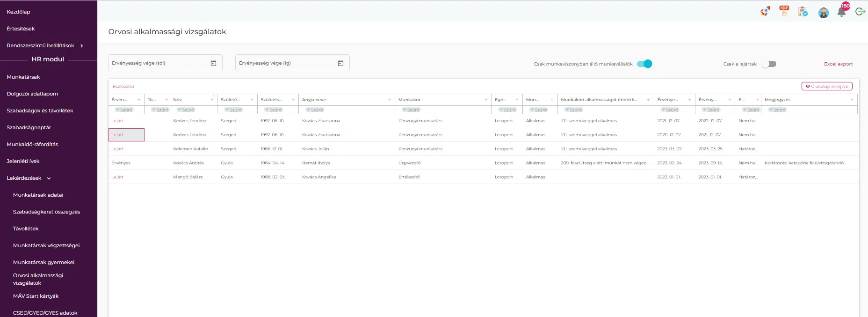868x317 pixels.
Task: Select the Kovács András table row
Action: coord(188,163)
